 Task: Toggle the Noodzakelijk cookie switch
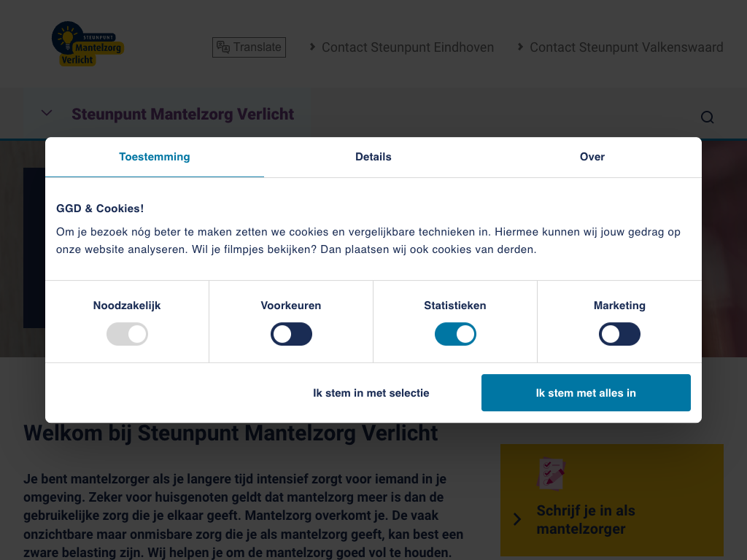click(127, 335)
